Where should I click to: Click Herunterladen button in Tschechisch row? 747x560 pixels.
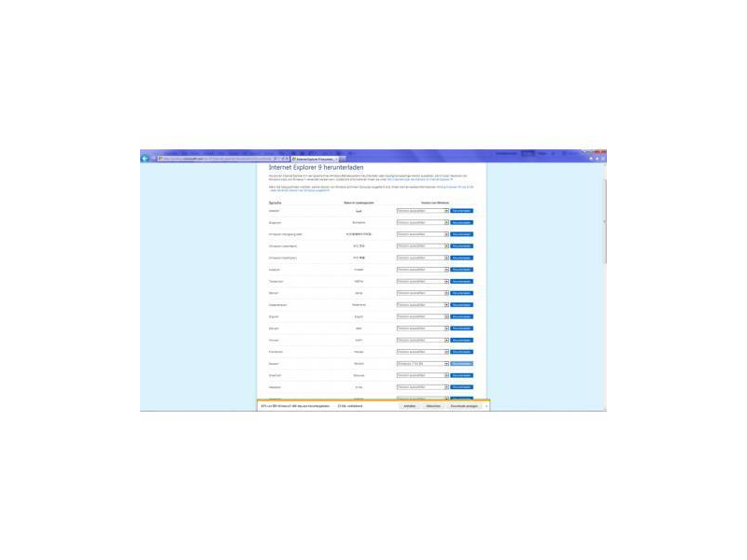(461, 282)
